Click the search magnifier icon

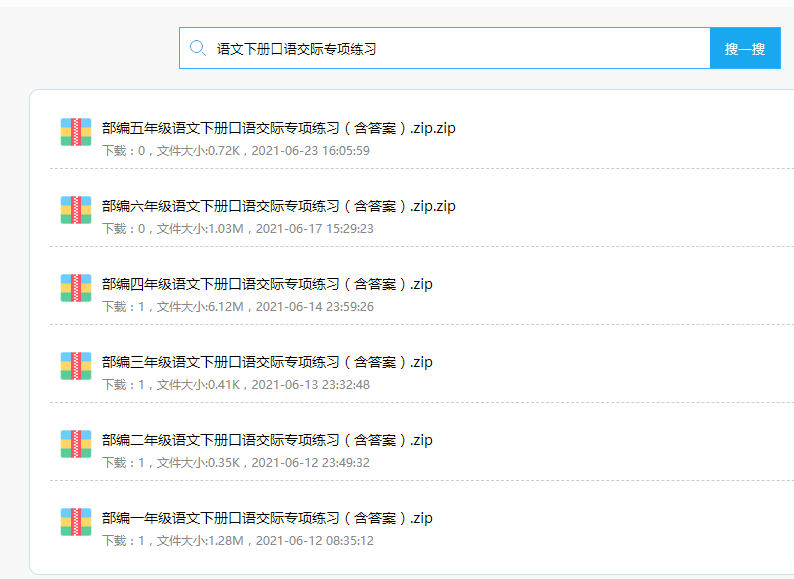click(x=197, y=48)
